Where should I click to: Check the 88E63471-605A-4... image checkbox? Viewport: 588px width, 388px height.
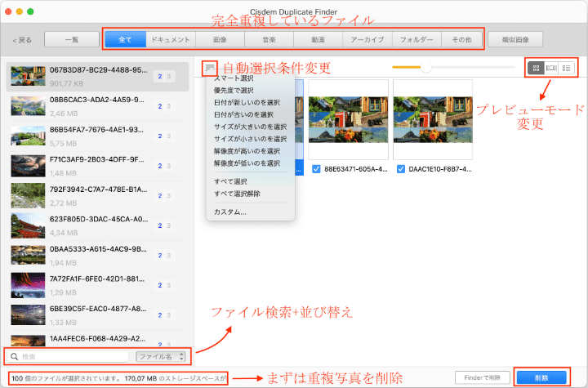(x=316, y=169)
